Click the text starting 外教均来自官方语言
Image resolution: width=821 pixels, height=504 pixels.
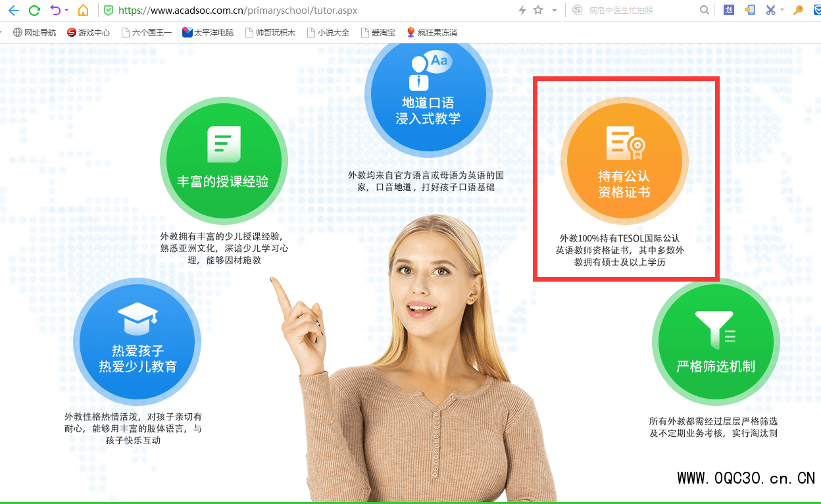click(426, 182)
